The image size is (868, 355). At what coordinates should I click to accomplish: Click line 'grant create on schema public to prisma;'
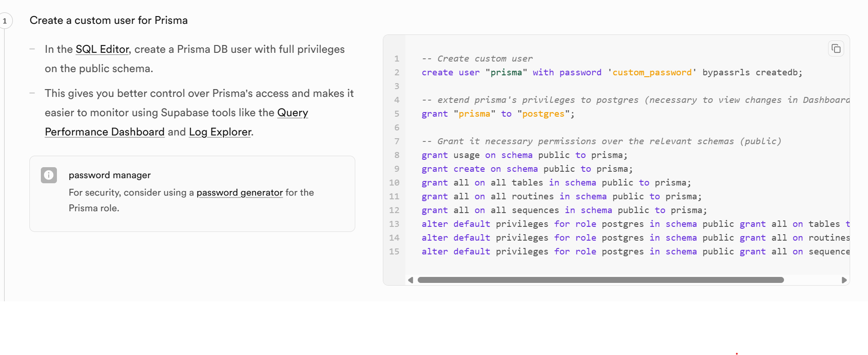[527, 169]
